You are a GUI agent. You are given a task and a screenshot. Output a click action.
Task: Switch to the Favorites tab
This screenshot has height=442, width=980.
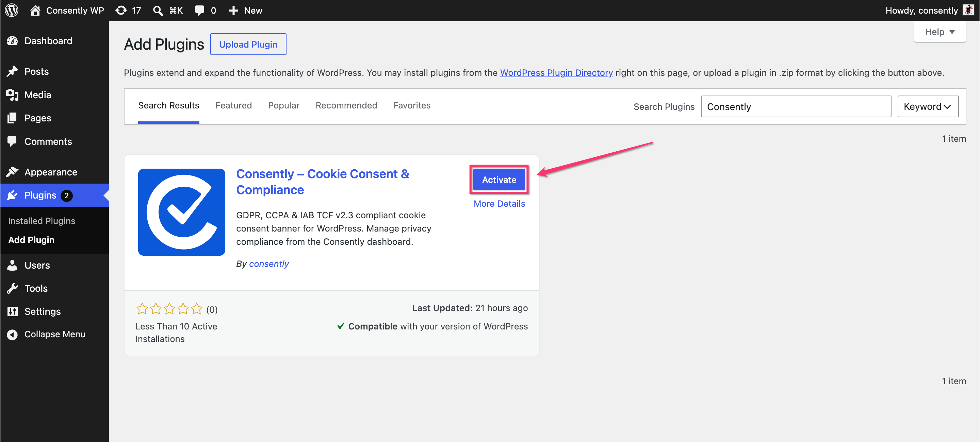point(412,105)
